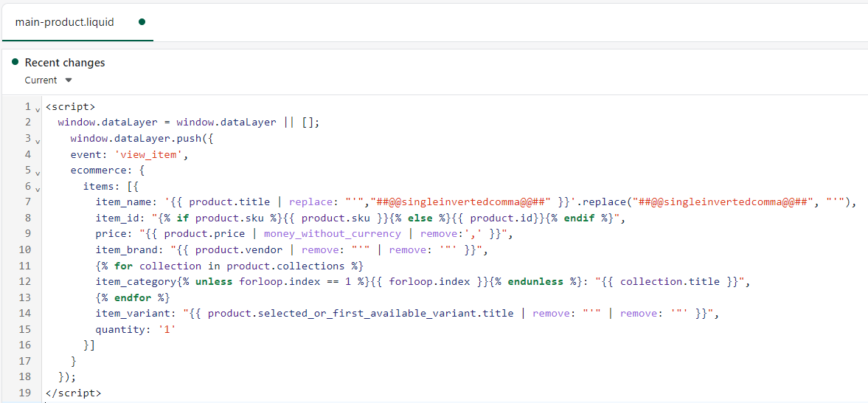Click collection.title on line 12

point(670,282)
